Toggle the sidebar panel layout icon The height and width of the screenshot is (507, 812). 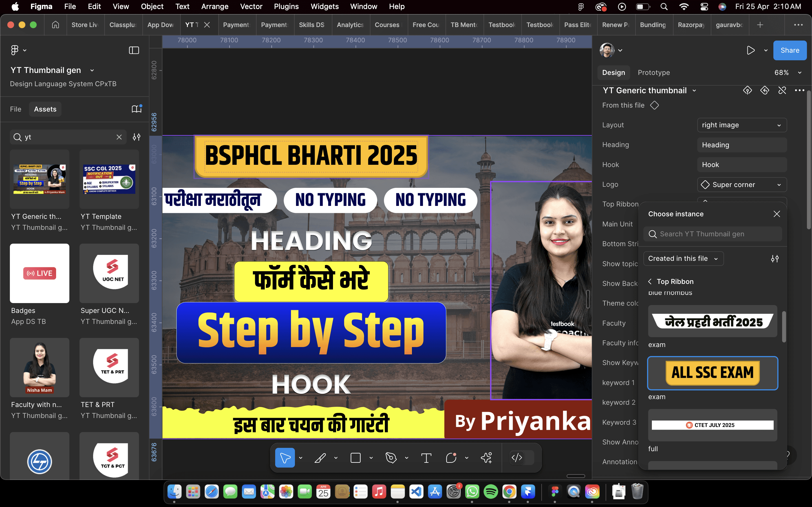click(x=134, y=50)
